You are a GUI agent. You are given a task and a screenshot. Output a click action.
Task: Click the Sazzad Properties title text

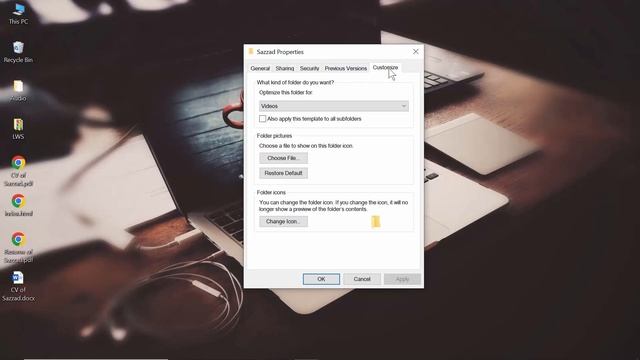[280, 52]
